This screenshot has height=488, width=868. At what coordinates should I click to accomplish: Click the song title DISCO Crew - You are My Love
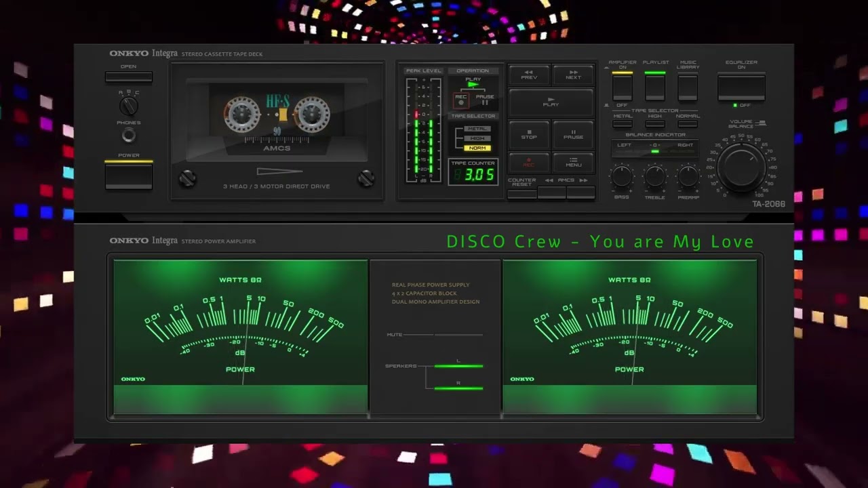(600, 241)
